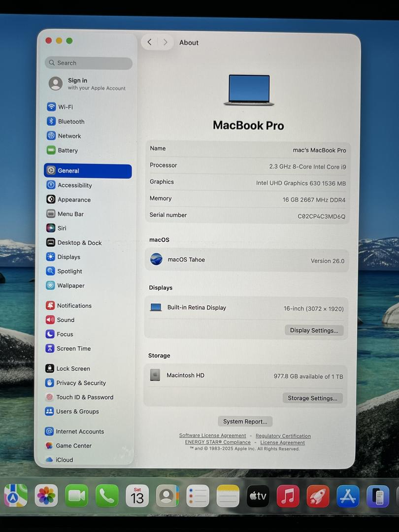Image resolution: width=399 pixels, height=532 pixels.
Task: Click the computer name mac's MacBook Pro
Action: point(319,150)
